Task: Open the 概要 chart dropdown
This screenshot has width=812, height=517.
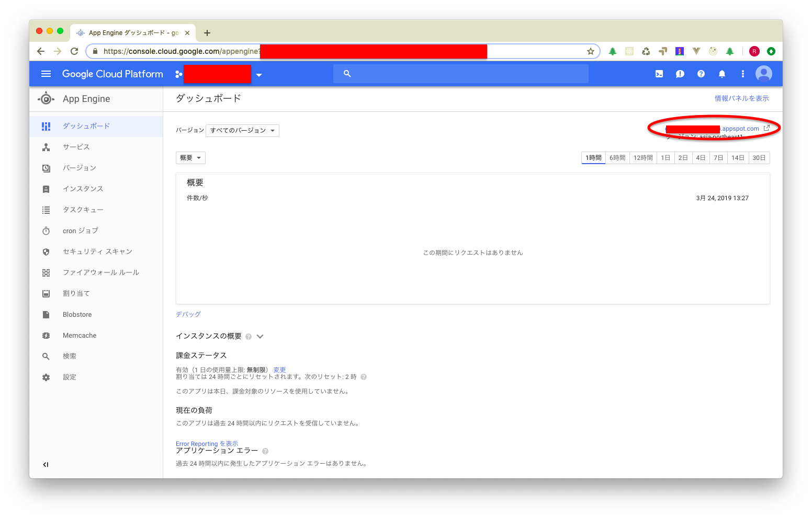Action: pos(190,157)
